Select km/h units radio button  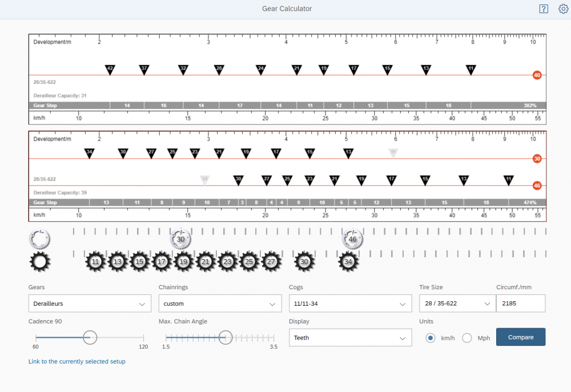click(431, 338)
